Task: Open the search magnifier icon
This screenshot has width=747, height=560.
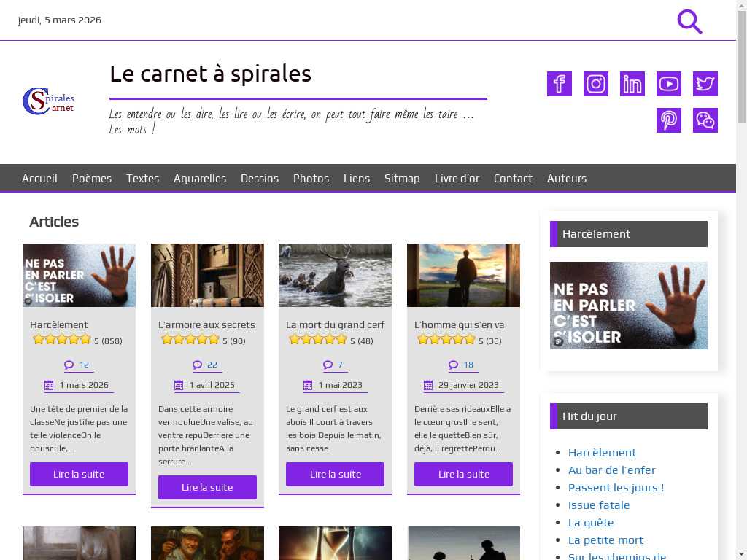Action: [689, 22]
